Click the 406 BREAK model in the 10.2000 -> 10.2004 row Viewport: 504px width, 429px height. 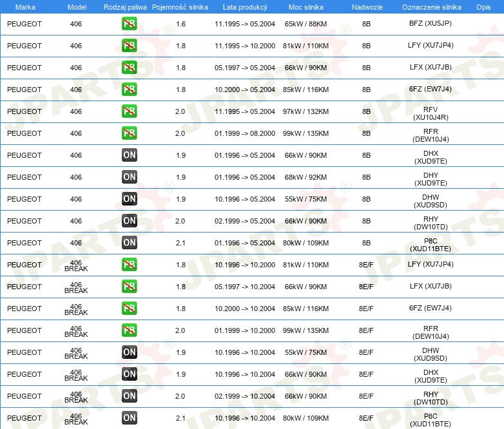click(x=76, y=309)
